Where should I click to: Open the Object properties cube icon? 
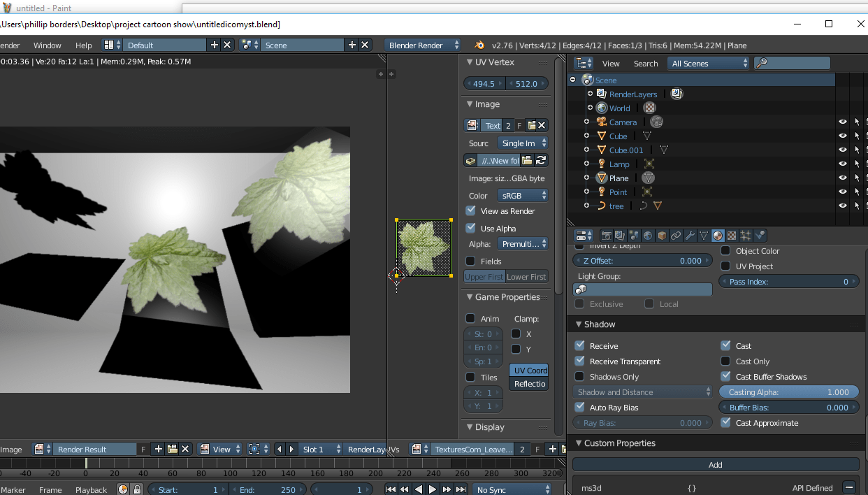661,236
